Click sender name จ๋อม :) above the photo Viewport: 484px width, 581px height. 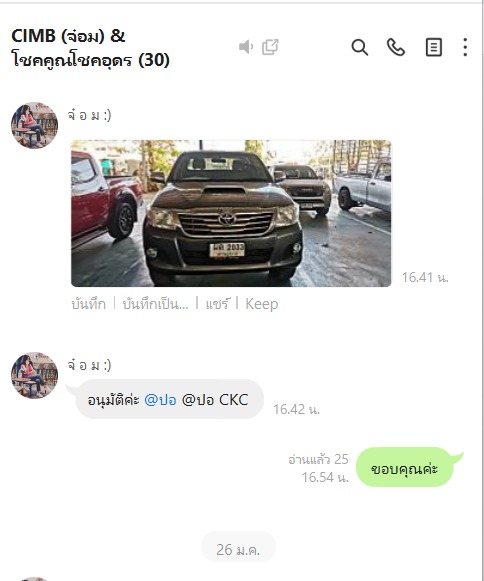[89, 115]
